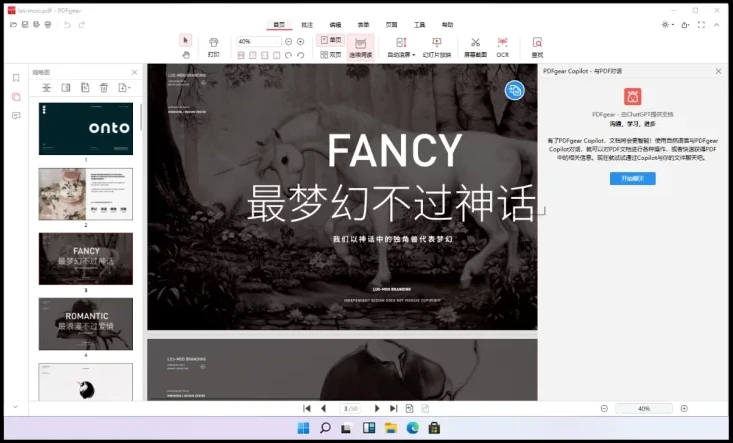Select the ROMANTIC page 4 thumbnail
The width and height of the screenshot is (733, 443).
pyautogui.click(x=86, y=324)
